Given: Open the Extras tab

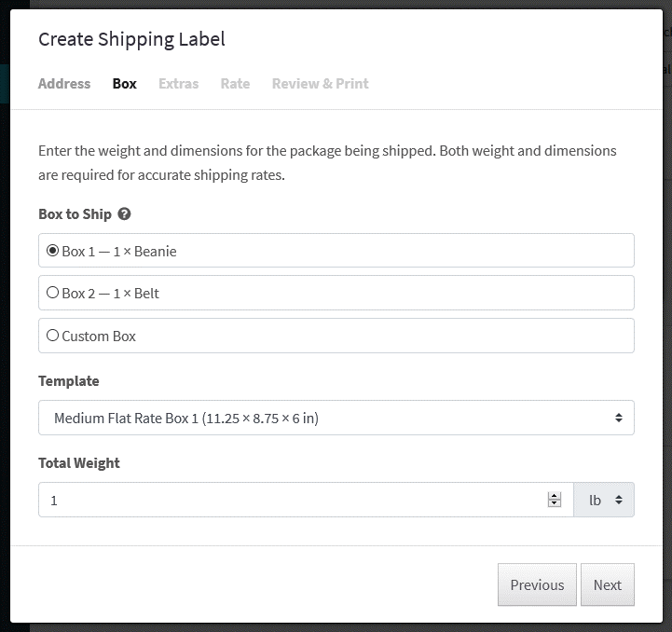Looking at the screenshot, I should pyautogui.click(x=179, y=84).
